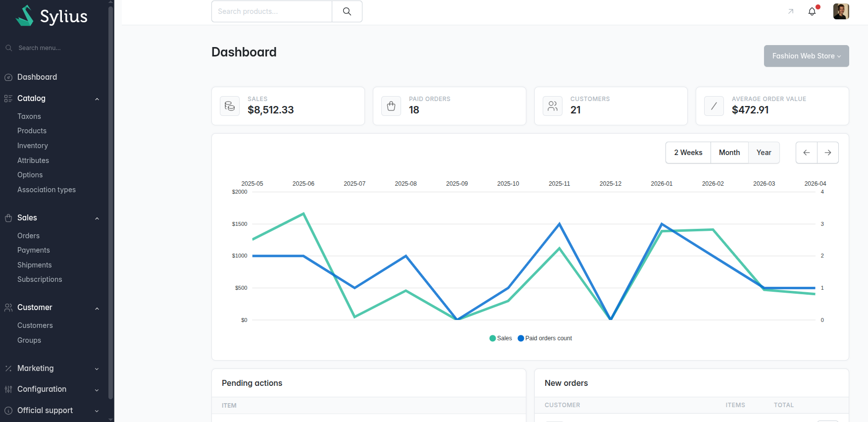Go to previous chart period arrow
Viewport: 868px width, 422px height.
coord(807,153)
